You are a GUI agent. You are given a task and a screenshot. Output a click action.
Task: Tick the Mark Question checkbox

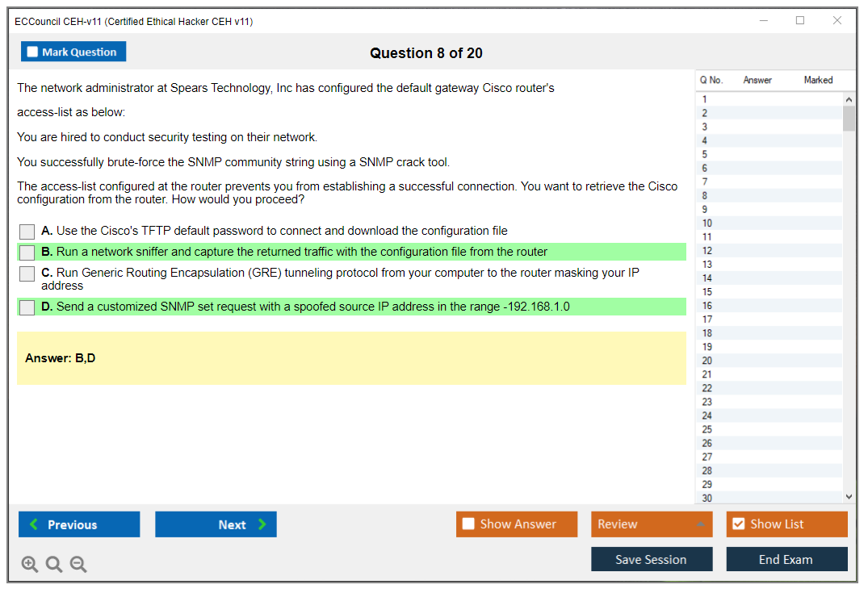(32, 52)
